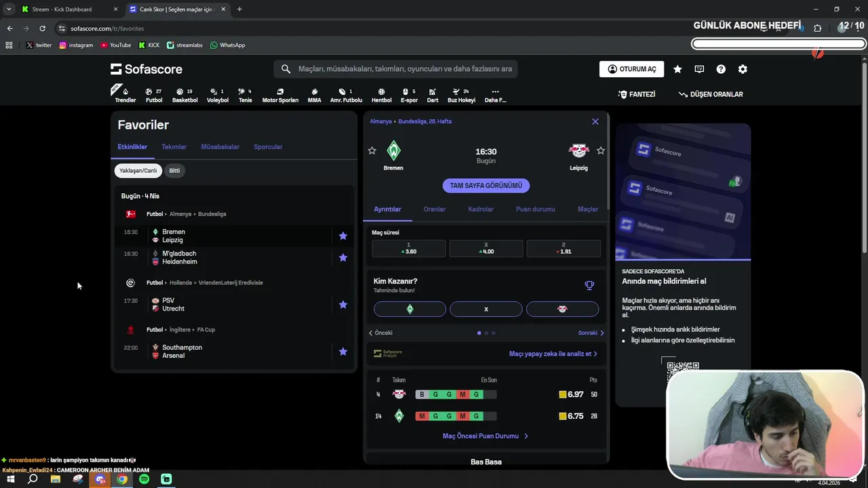The image size is (868, 488).
Task: Open the settings gear icon
Action: (743, 69)
